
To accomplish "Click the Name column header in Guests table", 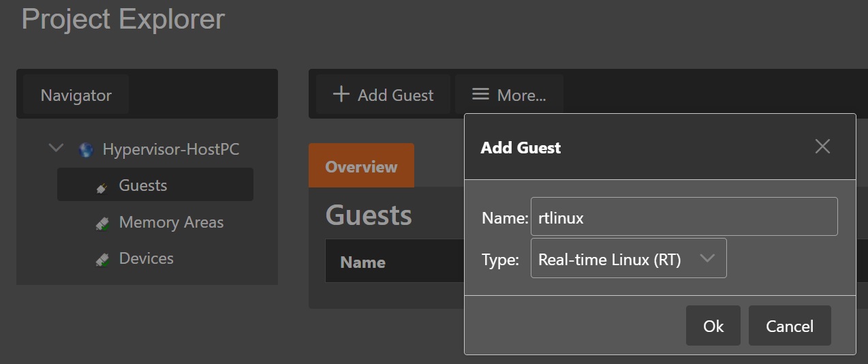I will (362, 262).
